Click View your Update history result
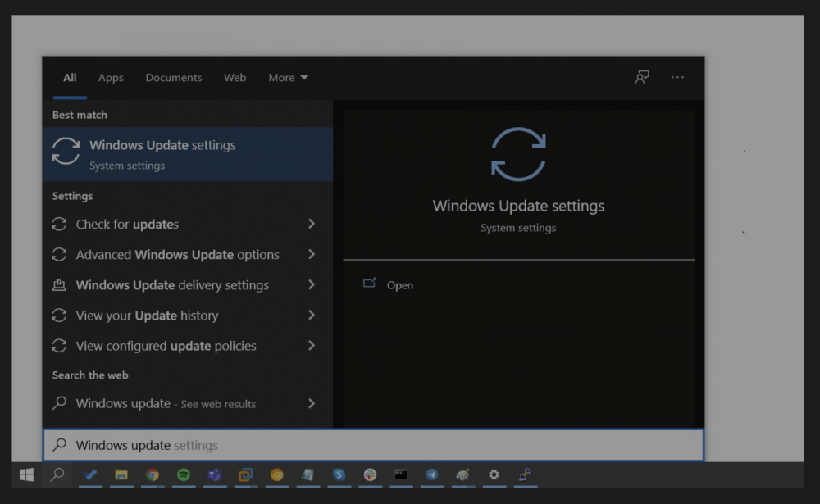This screenshot has height=504, width=820. click(x=147, y=316)
